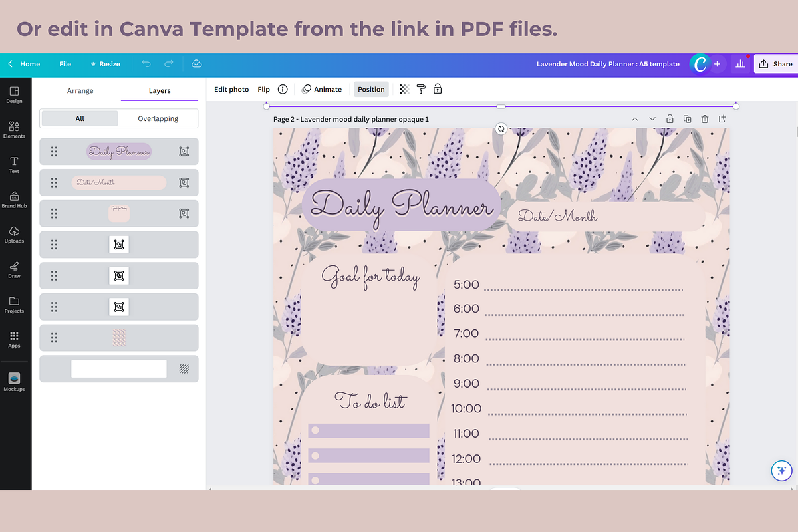798x532 pixels.
Task: Move page up with chevron
Action: coord(635,119)
